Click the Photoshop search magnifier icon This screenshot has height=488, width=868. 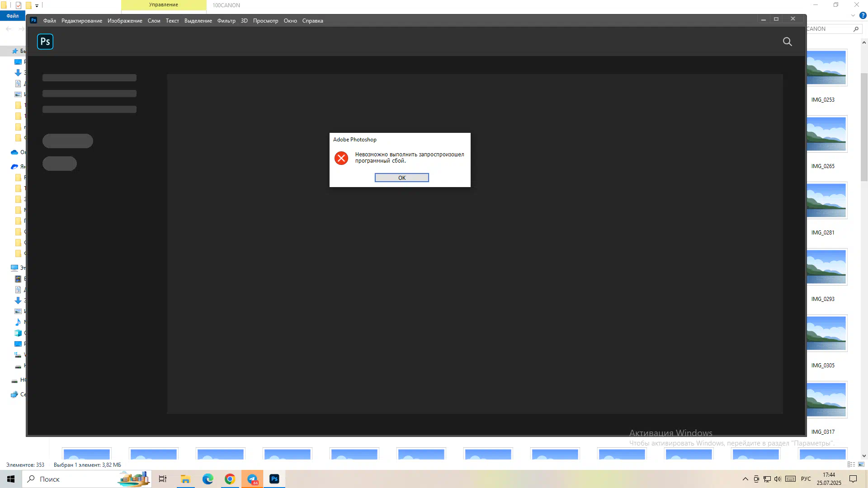[x=787, y=42]
